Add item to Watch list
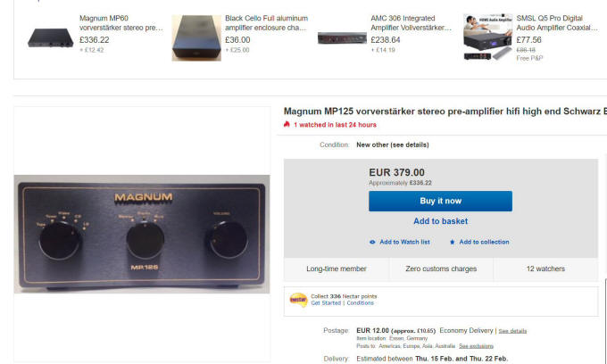This screenshot has width=607, height=364. pos(404,242)
